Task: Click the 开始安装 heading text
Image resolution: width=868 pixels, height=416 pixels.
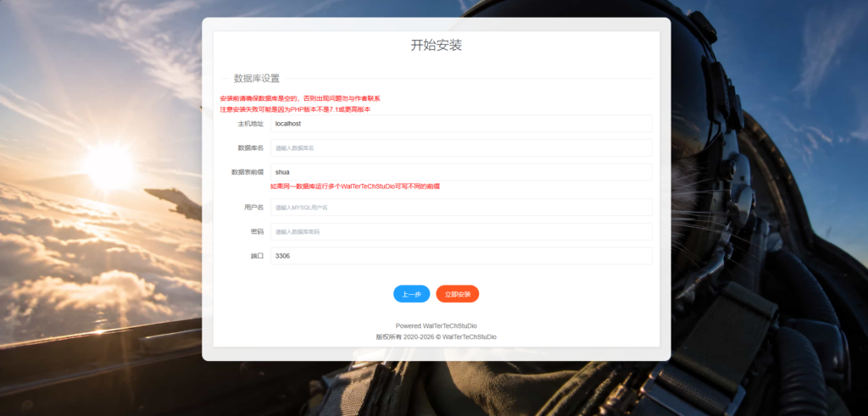Action: pos(437,46)
